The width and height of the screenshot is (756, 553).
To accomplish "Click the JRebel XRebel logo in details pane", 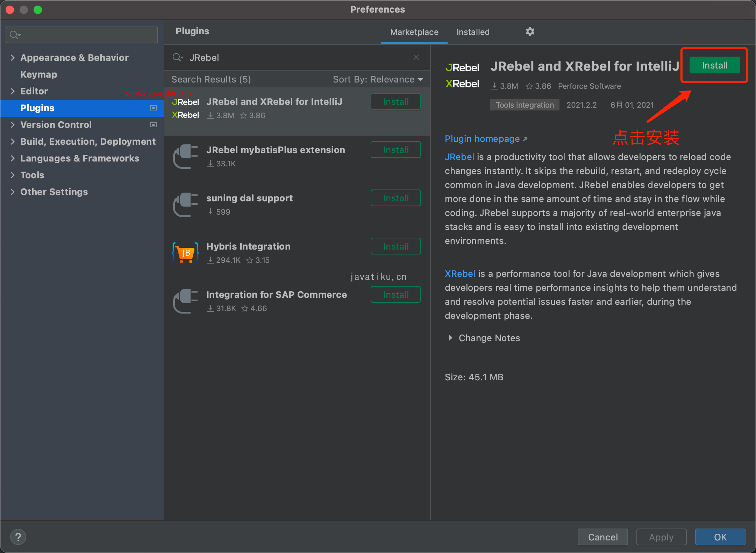I will [x=462, y=76].
